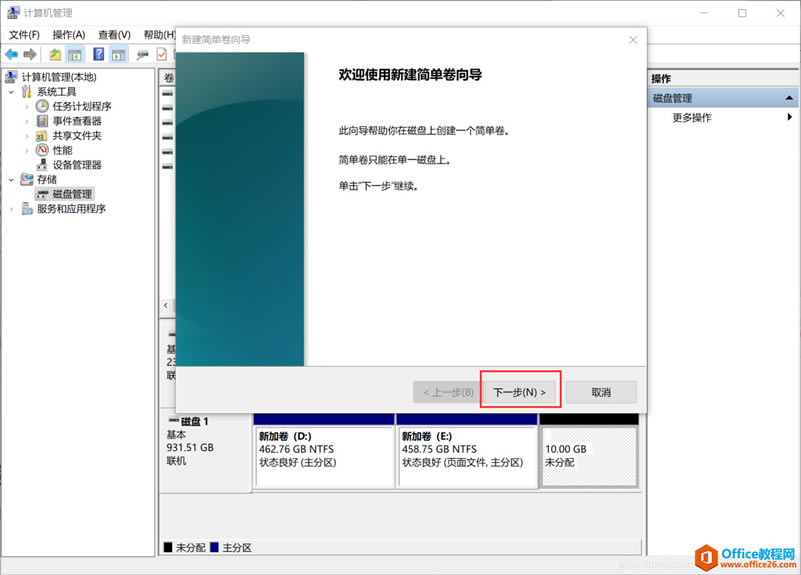Select the 磁盘管理 tree item label

pyautogui.click(x=73, y=194)
